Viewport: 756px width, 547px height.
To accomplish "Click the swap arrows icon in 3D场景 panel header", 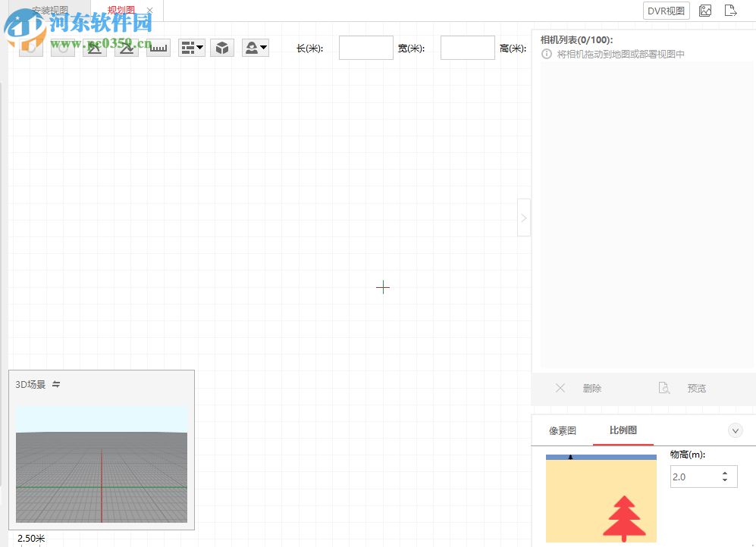I will point(56,384).
